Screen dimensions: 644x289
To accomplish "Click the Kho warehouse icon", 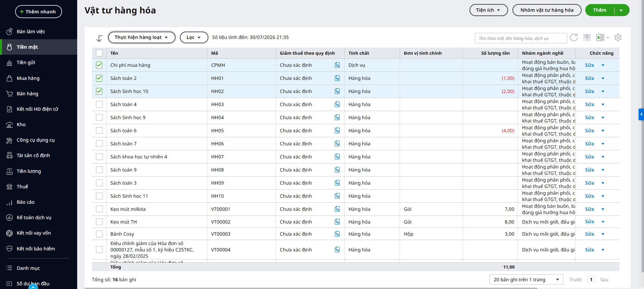I will point(9,125).
